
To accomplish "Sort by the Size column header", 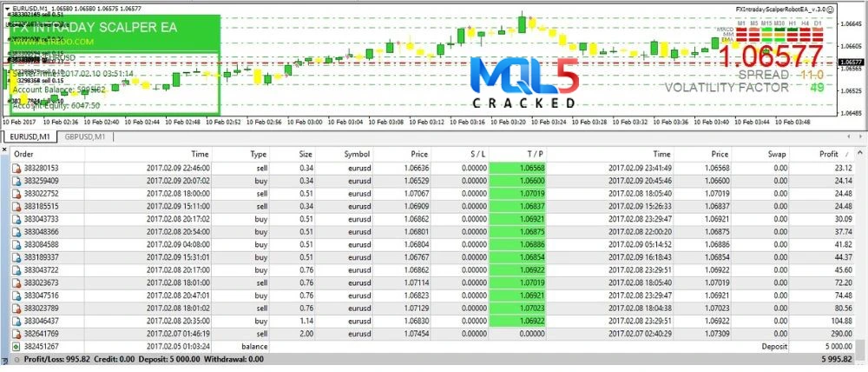I will 293,154.
